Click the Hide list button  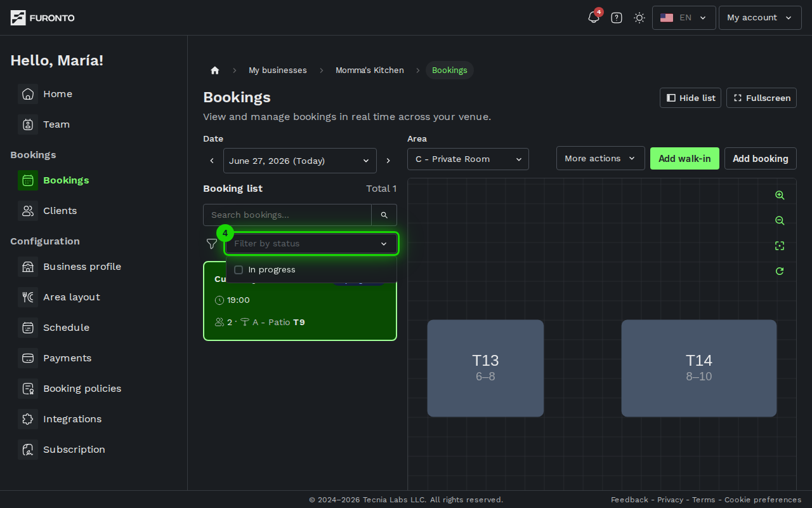point(690,98)
